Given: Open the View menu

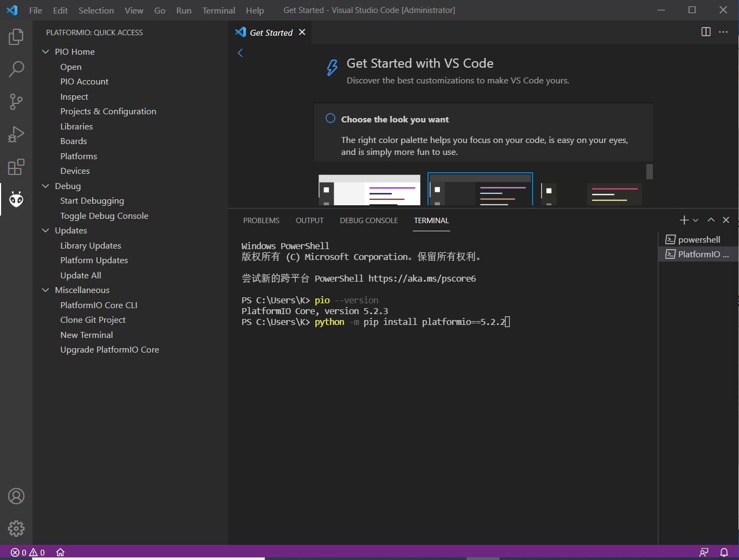Looking at the screenshot, I should pyautogui.click(x=134, y=10).
